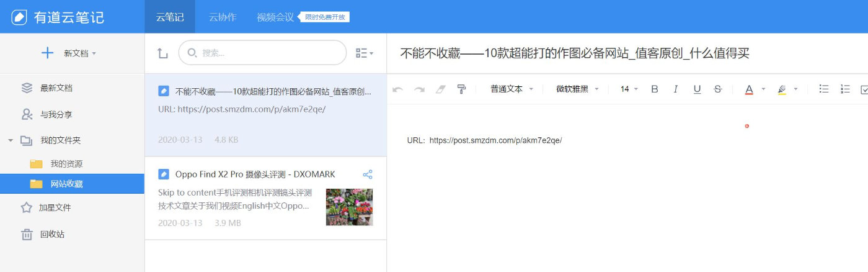Open the list view options dropdown
Screen dimensions: 868x272
[364, 53]
